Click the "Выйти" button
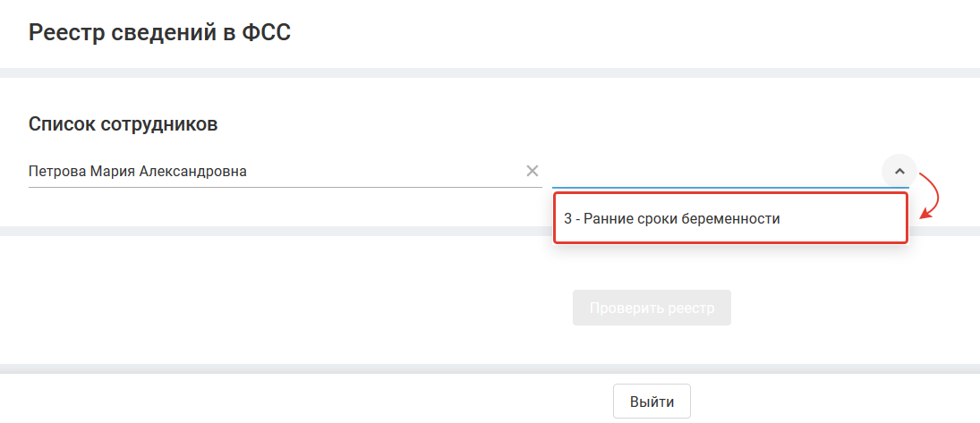 [652, 402]
